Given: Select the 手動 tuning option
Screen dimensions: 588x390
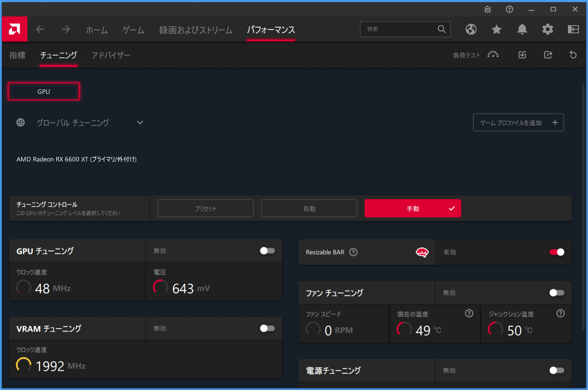Looking at the screenshot, I should (x=413, y=209).
